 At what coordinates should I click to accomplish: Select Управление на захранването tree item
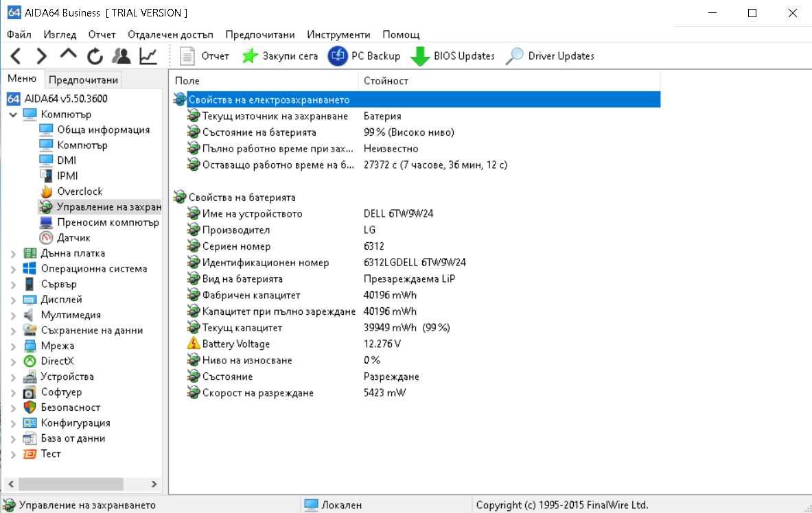[x=100, y=207]
